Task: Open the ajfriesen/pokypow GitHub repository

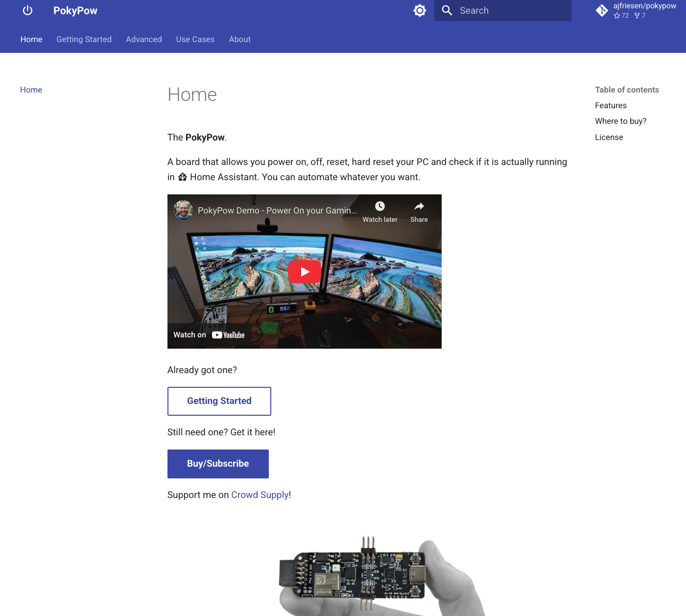Action: [x=636, y=10]
